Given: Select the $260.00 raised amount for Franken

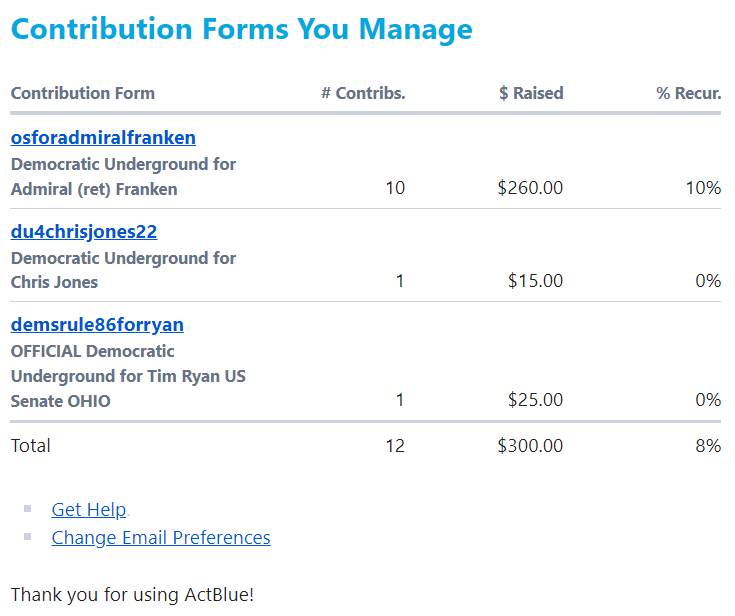Looking at the screenshot, I should pos(530,188).
